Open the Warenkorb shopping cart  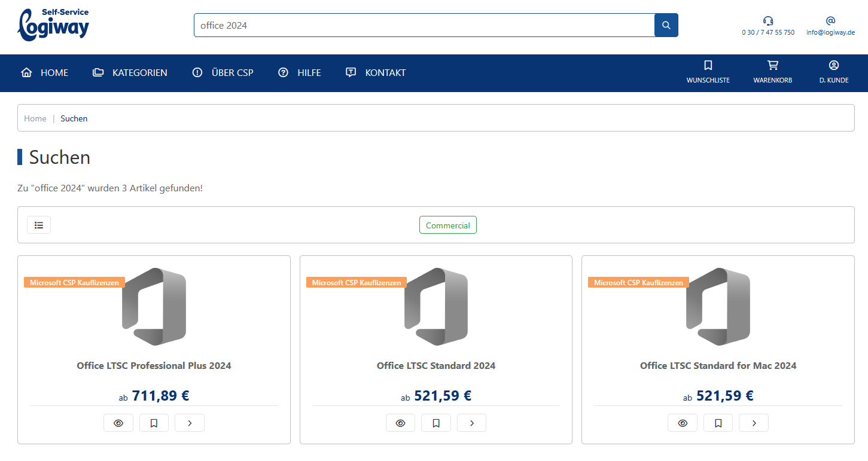point(772,65)
